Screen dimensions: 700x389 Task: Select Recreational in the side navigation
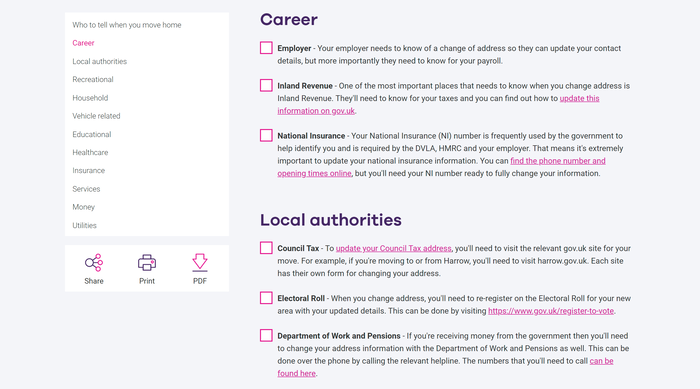tap(93, 79)
